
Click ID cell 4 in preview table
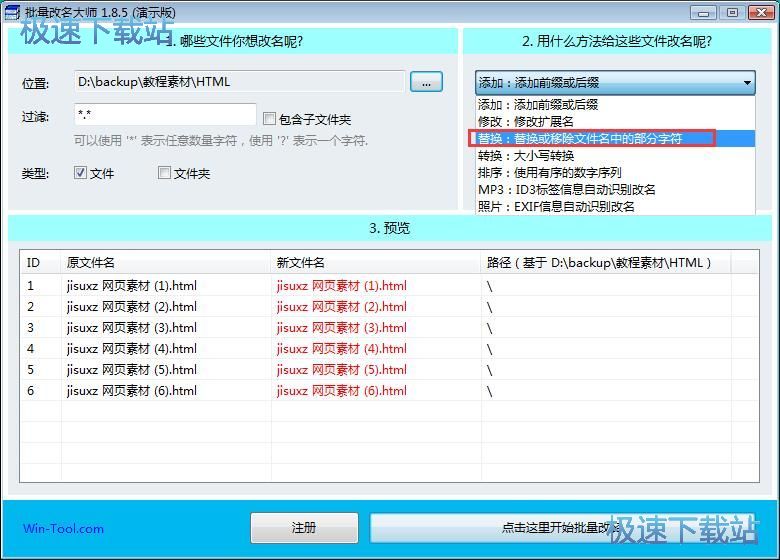point(30,349)
